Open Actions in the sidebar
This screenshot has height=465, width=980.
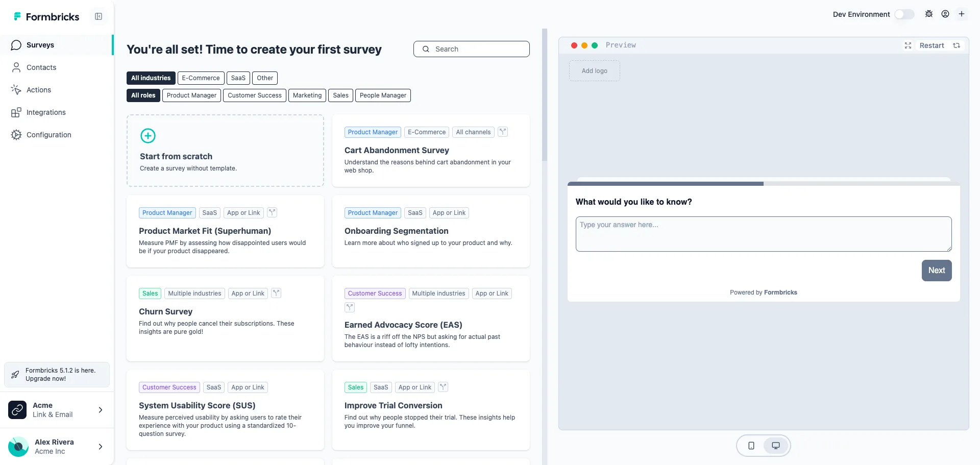56,90
